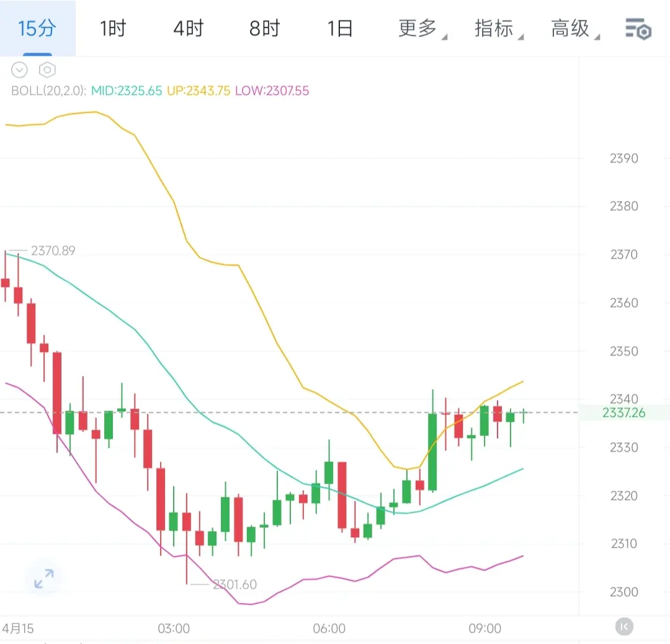Click the LOW:2307.55 value
This screenshot has width=670, height=644.
click(272, 91)
